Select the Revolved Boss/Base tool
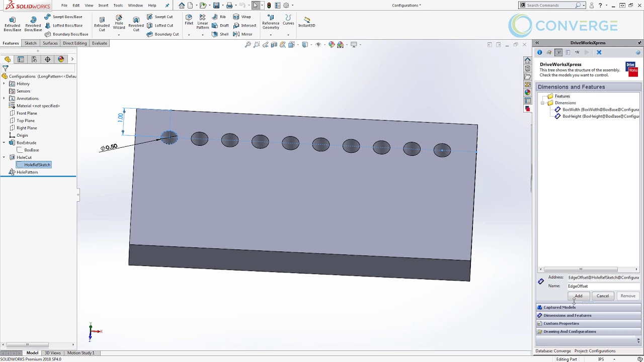 pyautogui.click(x=33, y=24)
